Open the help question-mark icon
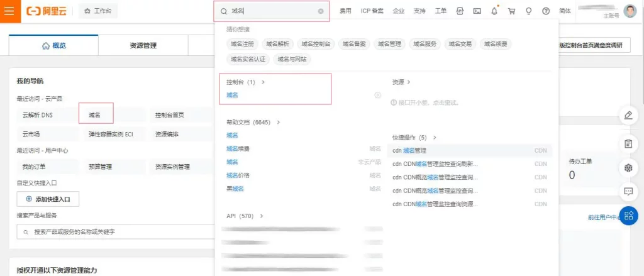The image size is (644, 276). 546,11
